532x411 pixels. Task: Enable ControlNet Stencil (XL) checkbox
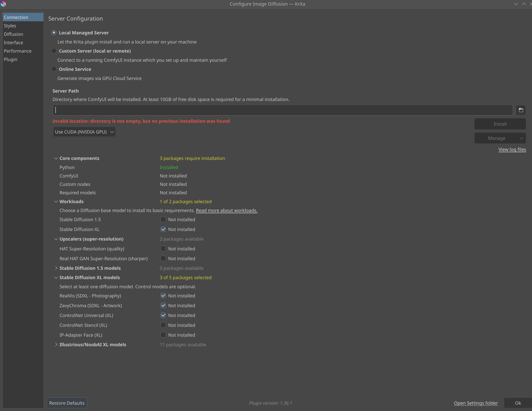tap(163, 325)
